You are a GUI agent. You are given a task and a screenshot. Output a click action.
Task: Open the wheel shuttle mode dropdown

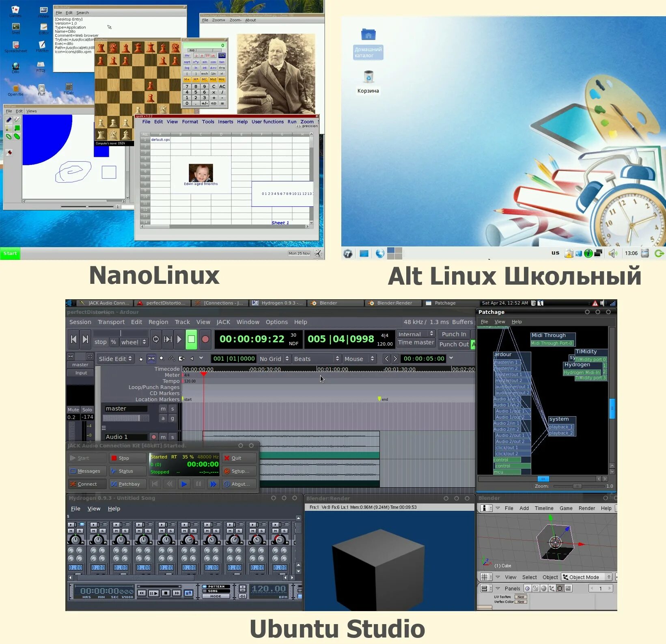(x=134, y=342)
